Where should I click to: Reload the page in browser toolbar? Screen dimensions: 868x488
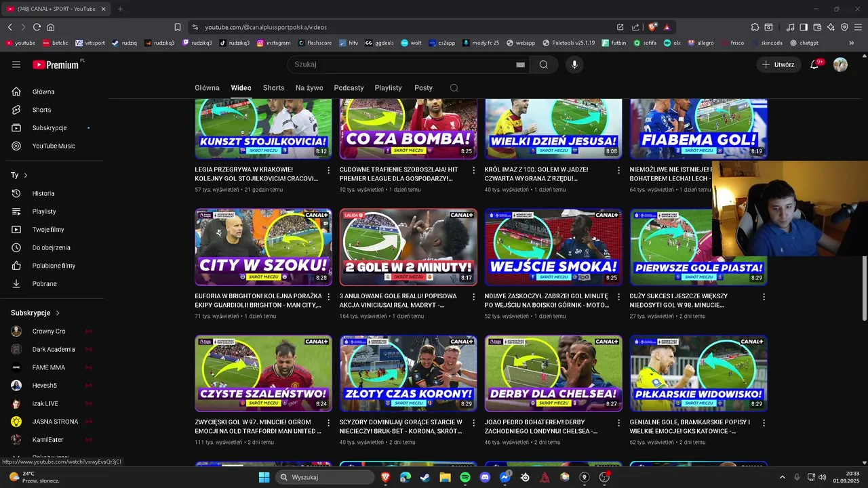coord(37,27)
